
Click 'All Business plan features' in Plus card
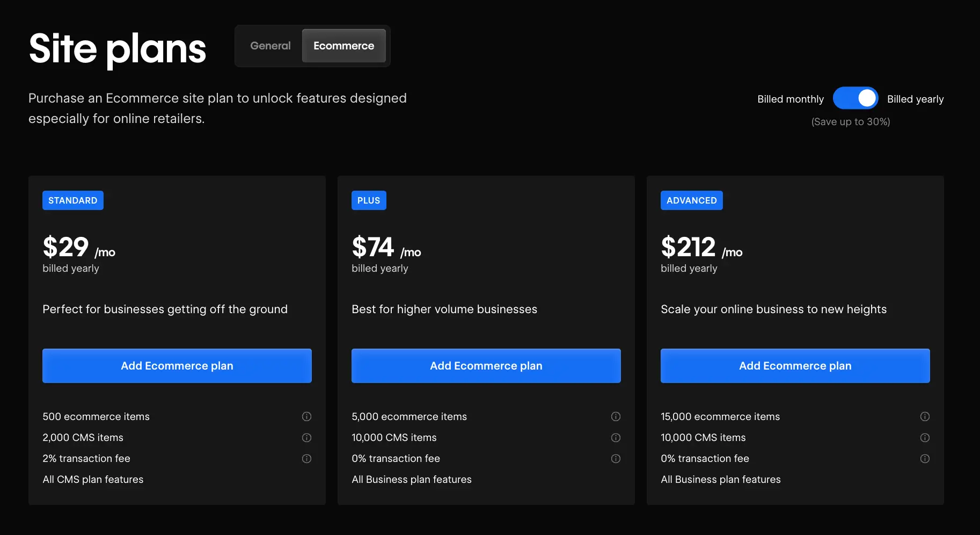point(412,479)
